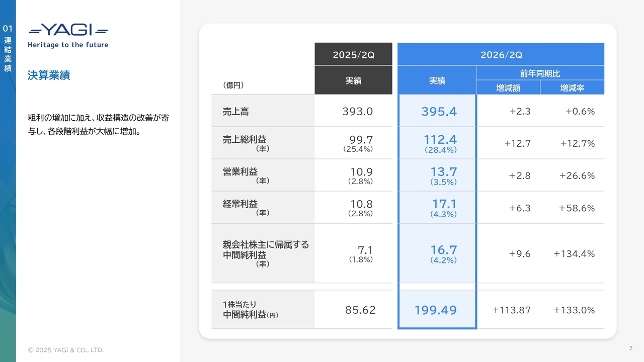Select the 親会社株主に帰属する中間純利益 row label
Image resolution: width=644 pixels, height=362 pixels.
[266, 250]
